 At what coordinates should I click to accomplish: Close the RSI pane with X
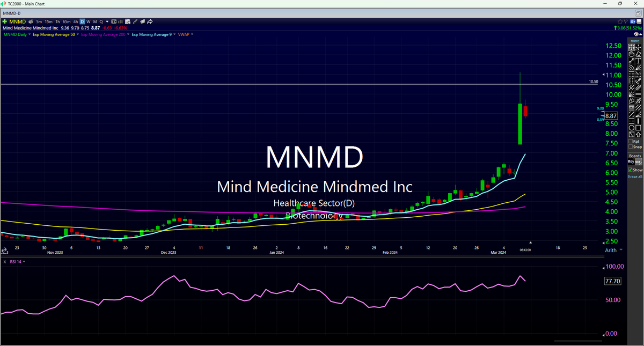4,262
